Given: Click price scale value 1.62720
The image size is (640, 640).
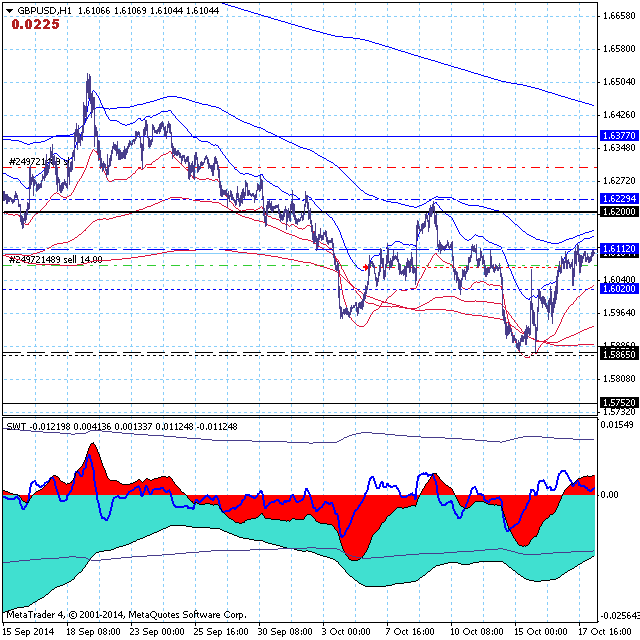Looking at the screenshot, I should (x=619, y=181).
